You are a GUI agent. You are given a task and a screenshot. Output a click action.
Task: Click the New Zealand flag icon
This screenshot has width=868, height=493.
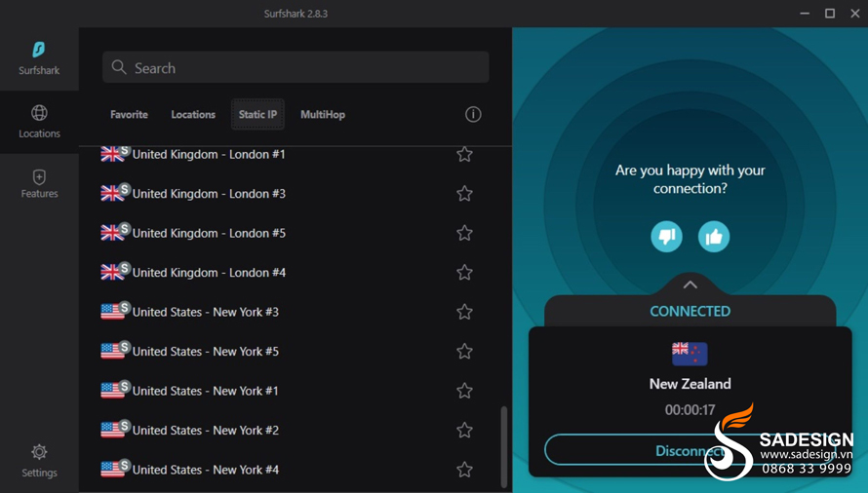(690, 354)
